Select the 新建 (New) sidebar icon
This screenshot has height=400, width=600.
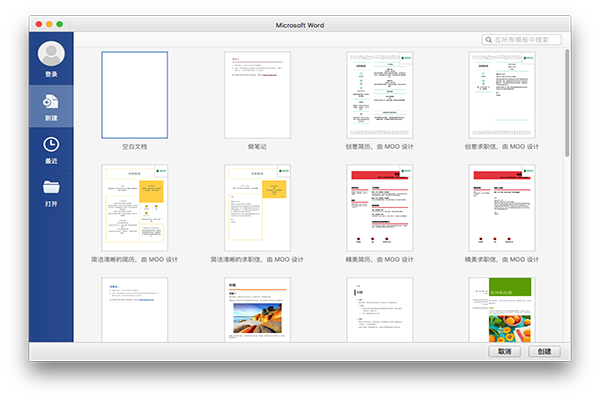51,102
